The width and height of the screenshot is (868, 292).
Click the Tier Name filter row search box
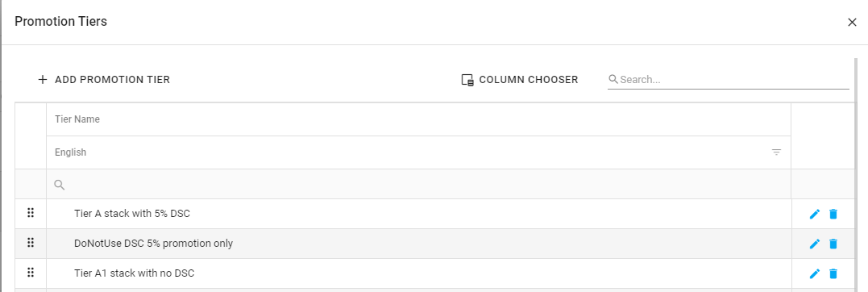[x=418, y=185]
